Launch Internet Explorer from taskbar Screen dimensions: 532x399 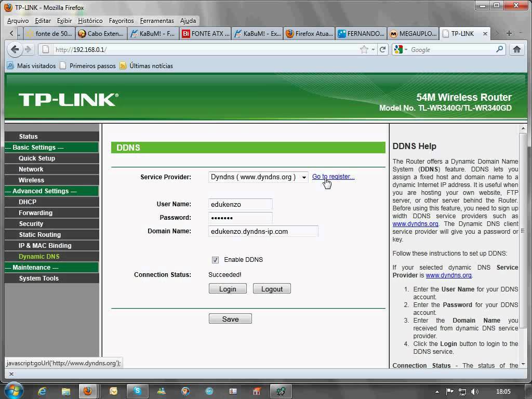tap(42, 392)
